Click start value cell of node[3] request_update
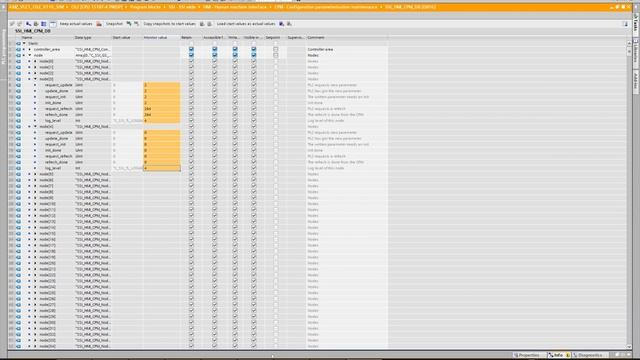Viewport: 640px width, 360px height. click(x=127, y=85)
